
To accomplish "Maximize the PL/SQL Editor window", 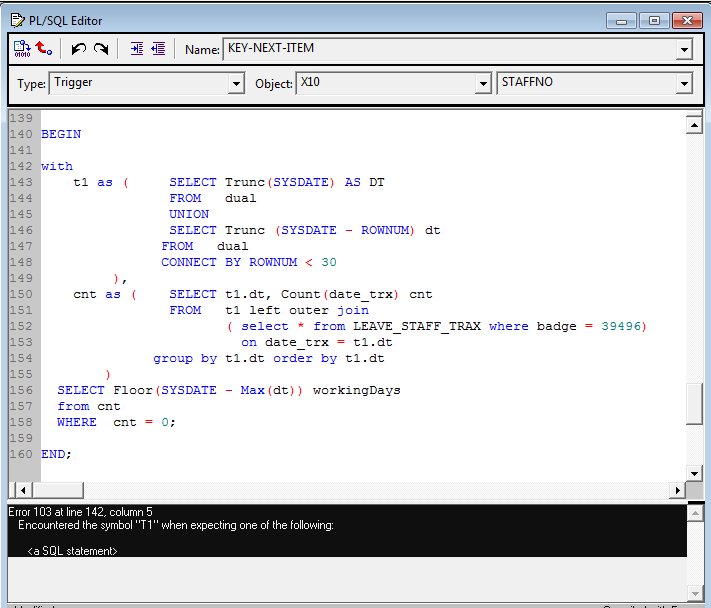I will pyautogui.click(x=655, y=20).
